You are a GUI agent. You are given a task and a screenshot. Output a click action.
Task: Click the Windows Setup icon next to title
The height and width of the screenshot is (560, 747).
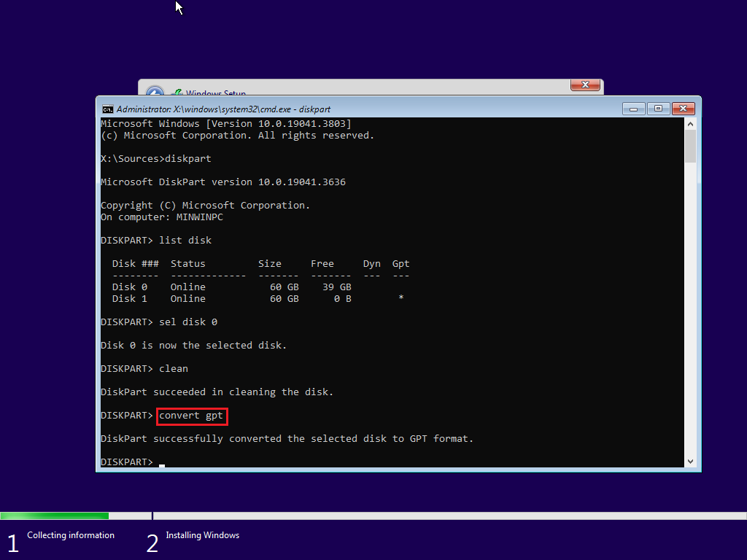(177, 93)
